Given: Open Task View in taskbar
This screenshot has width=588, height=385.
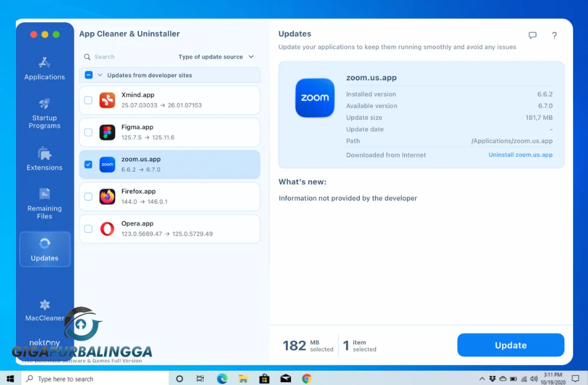Looking at the screenshot, I should 200,379.
